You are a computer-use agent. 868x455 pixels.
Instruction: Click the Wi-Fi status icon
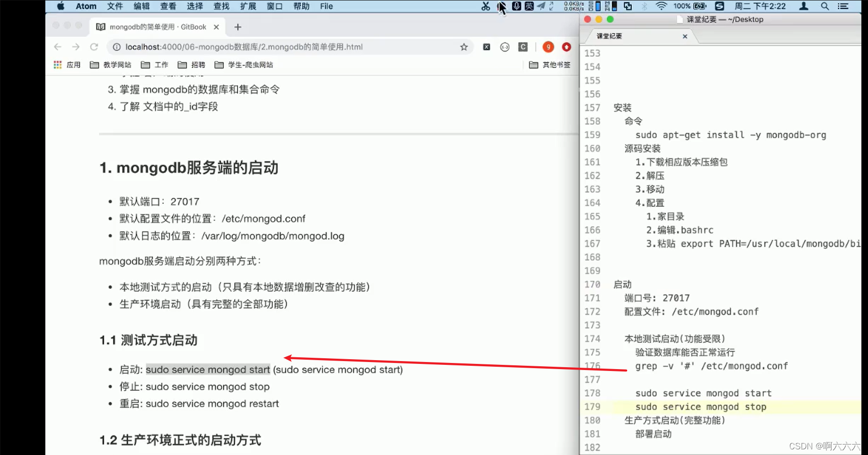coord(661,6)
